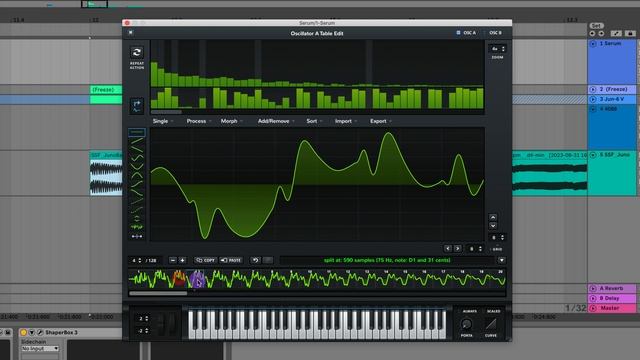Viewport: 640px width, 360px height.
Task: Click the split-at samples formula text field
Action: [387, 260]
